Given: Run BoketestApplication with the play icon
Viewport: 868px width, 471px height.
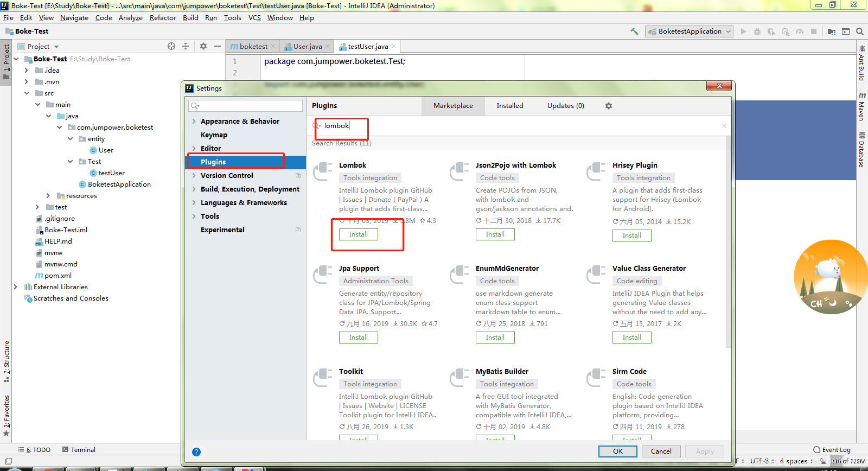Looking at the screenshot, I should (x=743, y=31).
